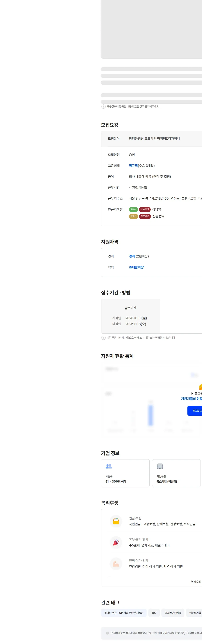Click 초대졸이상 education link
Image resolution: width=202 pixels, height=644 pixels.
click(136, 267)
